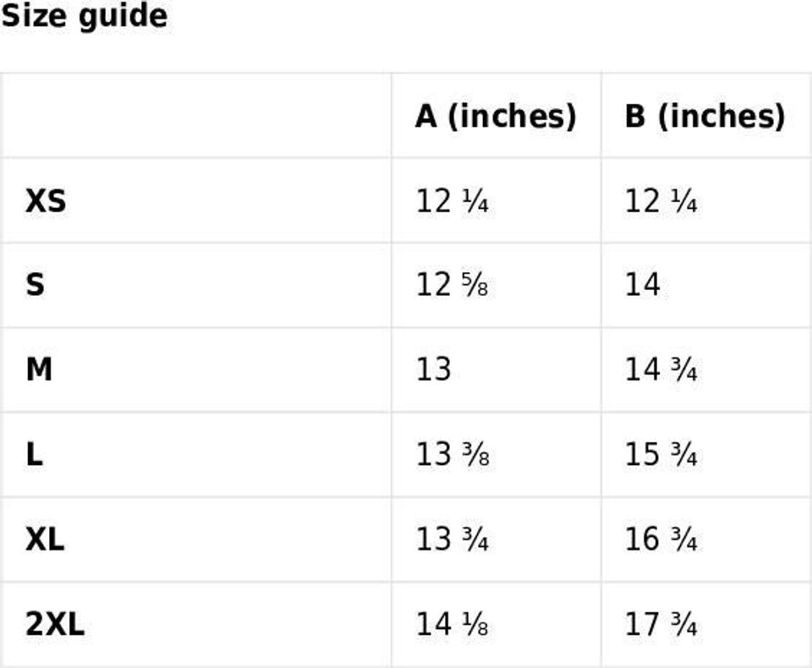Select the 13 ¾ value for size XL
The height and width of the screenshot is (668, 812).
tap(452, 539)
